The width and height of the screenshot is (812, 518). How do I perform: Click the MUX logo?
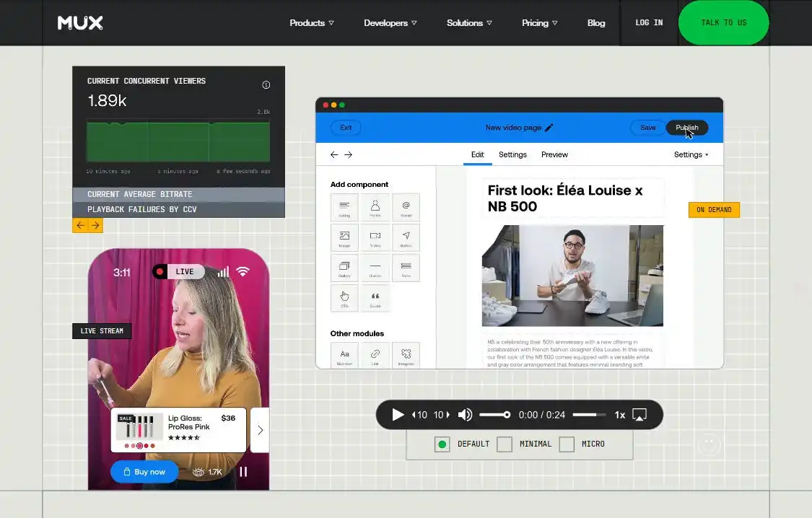[80, 22]
